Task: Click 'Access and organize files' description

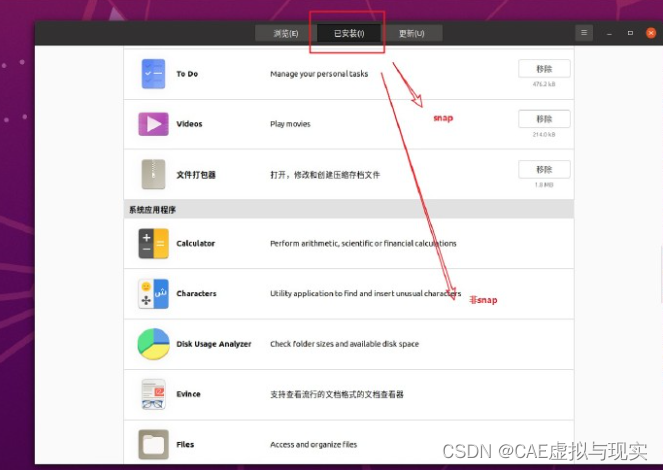Action: coord(313,444)
